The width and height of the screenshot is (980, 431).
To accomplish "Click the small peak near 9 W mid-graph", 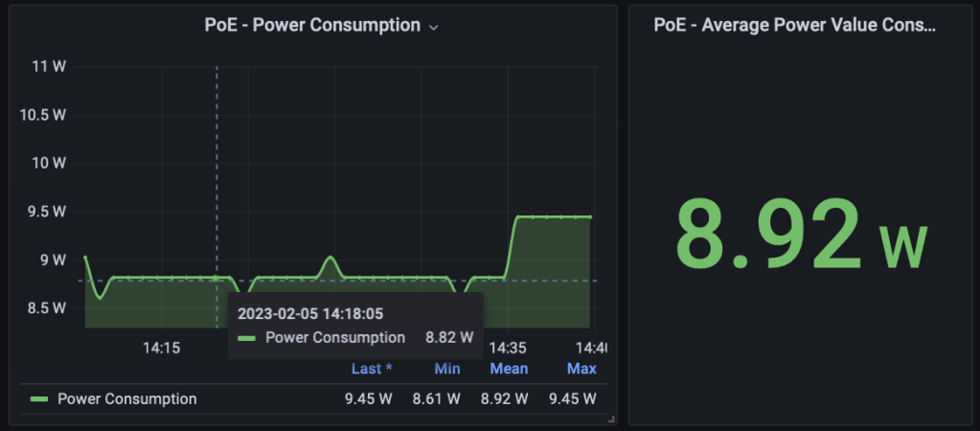I will click(x=330, y=257).
